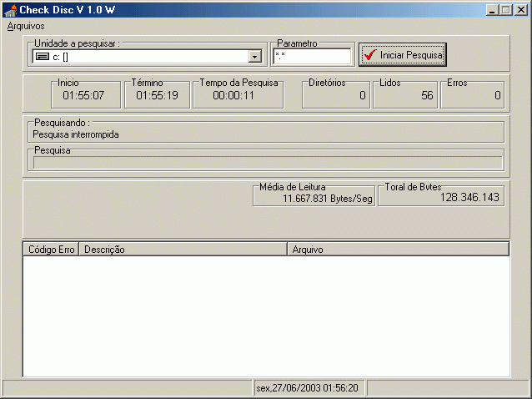Click the Descrição column header
This screenshot has width=532, height=399.
point(183,249)
